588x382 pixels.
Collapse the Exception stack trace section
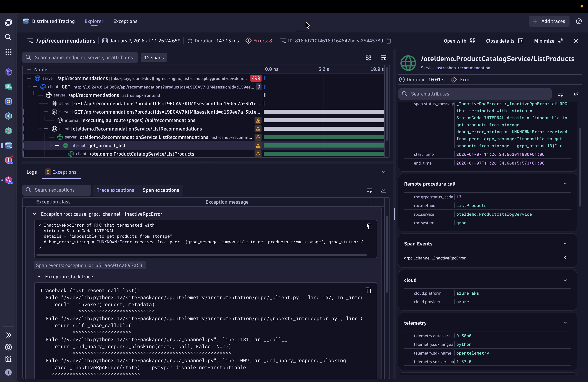point(39,277)
